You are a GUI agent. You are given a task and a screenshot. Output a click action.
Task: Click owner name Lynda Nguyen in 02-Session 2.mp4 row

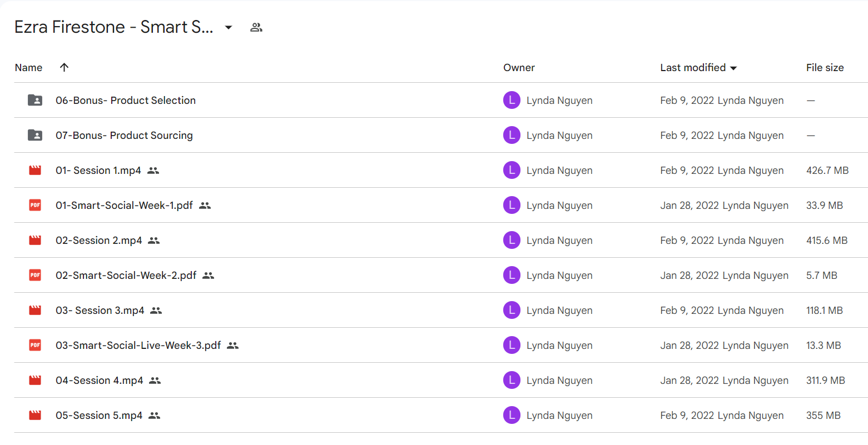point(559,241)
